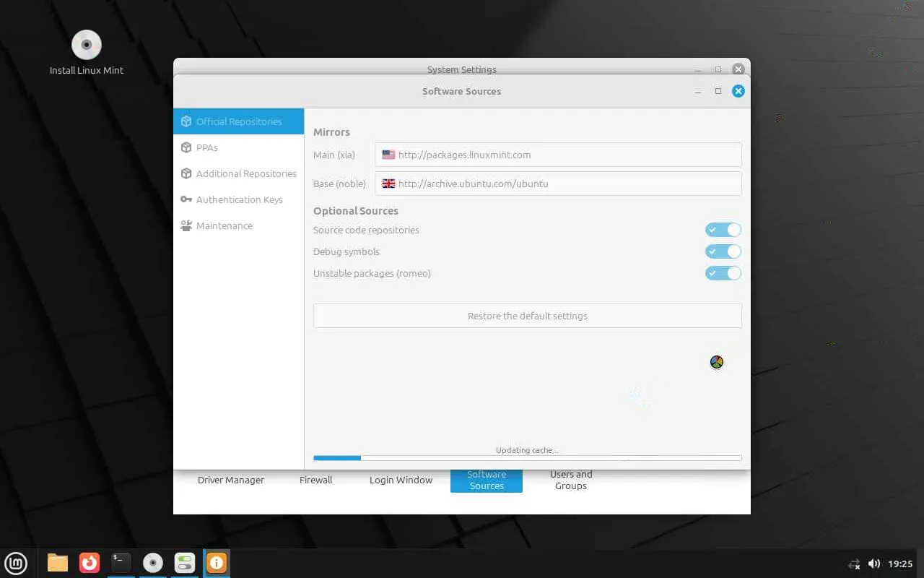Screen dimensions: 924x578
Task: Click the Unstable packages (romeo) label
Action: coord(372,273)
